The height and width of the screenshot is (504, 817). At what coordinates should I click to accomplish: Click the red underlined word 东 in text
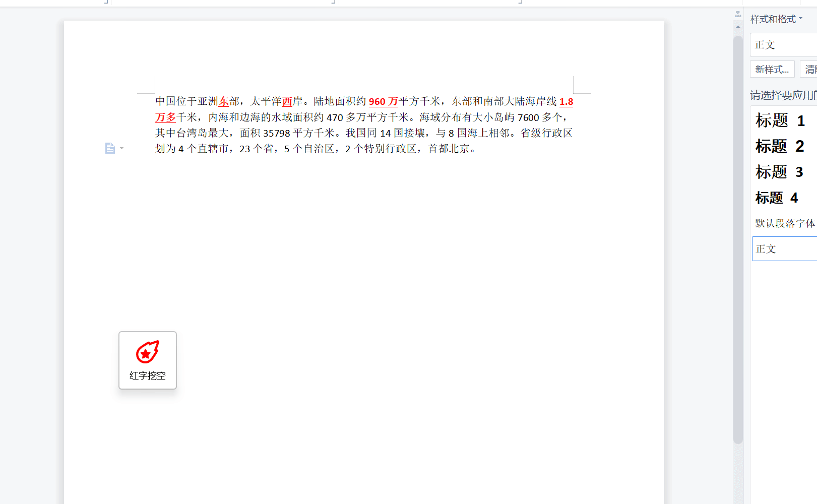tap(224, 101)
